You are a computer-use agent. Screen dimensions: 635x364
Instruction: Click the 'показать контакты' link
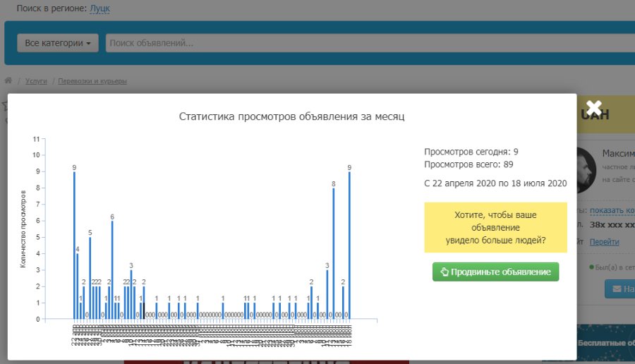pos(612,210)
